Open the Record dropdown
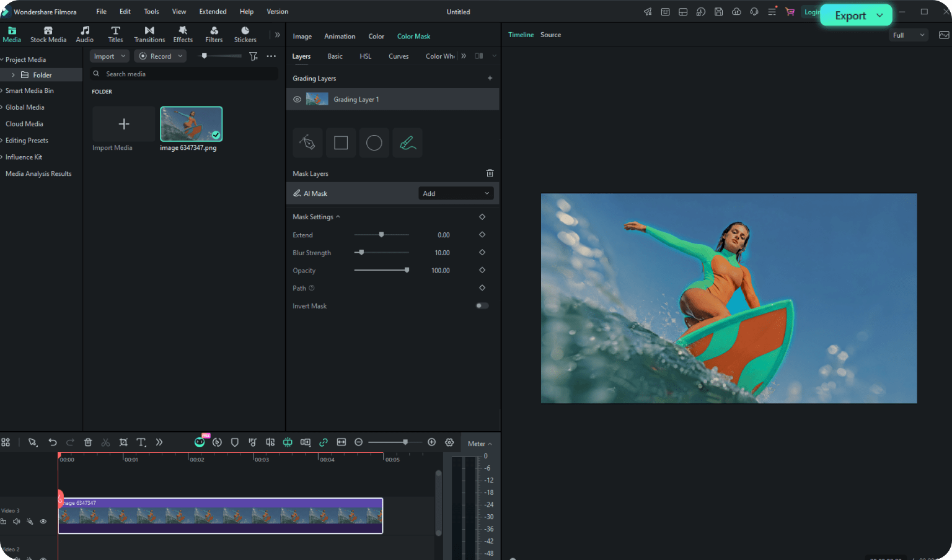 point(161,56)
